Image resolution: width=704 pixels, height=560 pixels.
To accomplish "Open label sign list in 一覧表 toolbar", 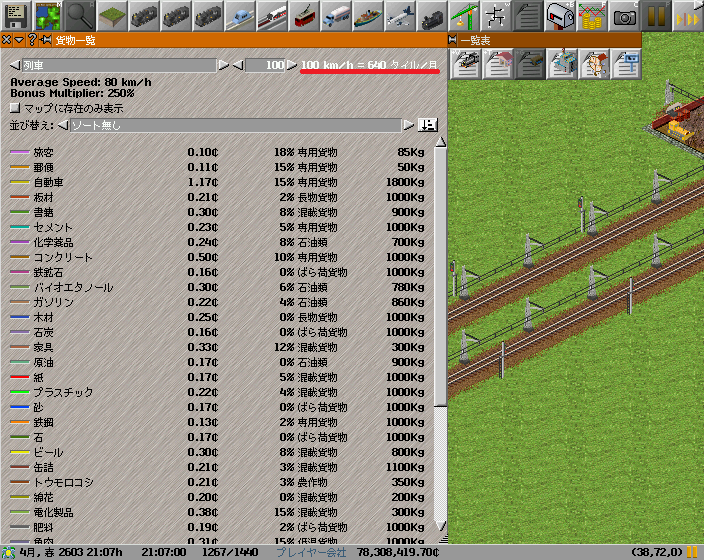I will coord(626,64).
